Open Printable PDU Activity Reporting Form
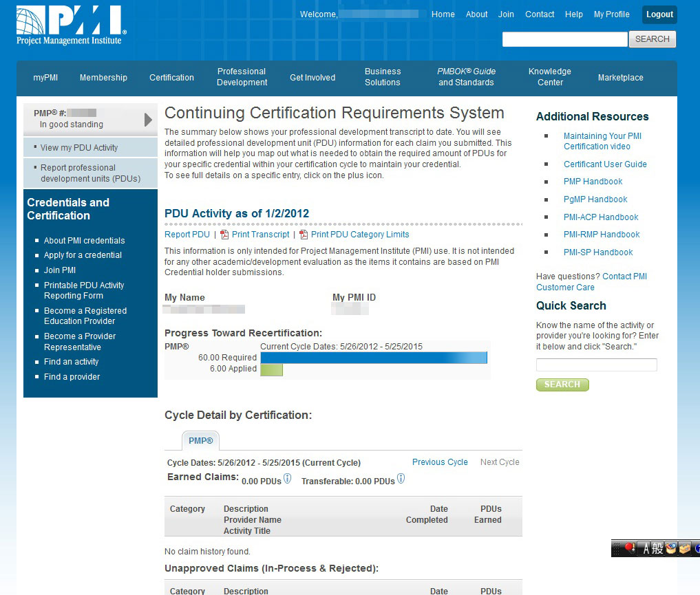This screenshot has height=595, width=700. tap(84, 290)
